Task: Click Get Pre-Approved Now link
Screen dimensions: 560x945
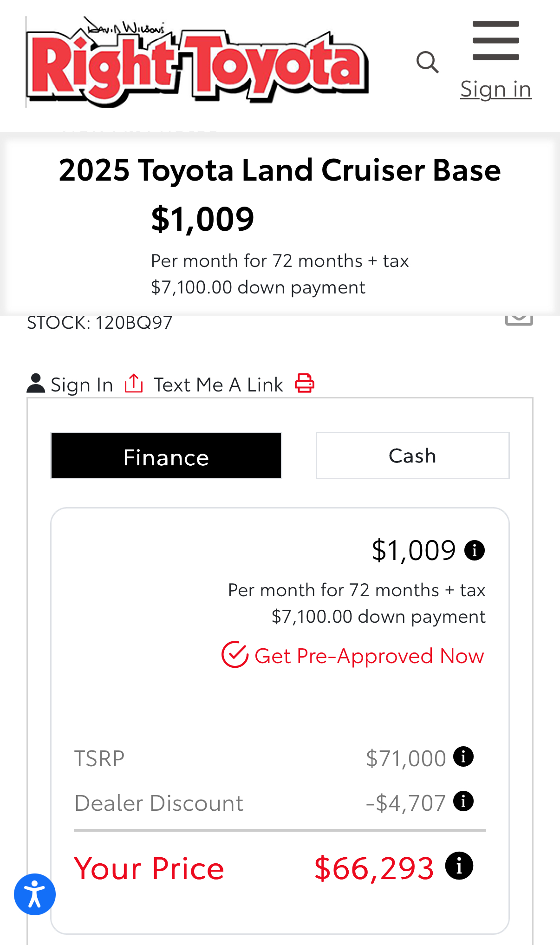Action: coord(369,656)
